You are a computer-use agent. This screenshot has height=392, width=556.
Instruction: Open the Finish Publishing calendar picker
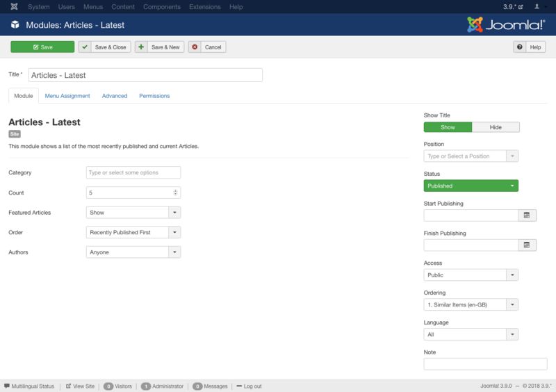(527, 245)
